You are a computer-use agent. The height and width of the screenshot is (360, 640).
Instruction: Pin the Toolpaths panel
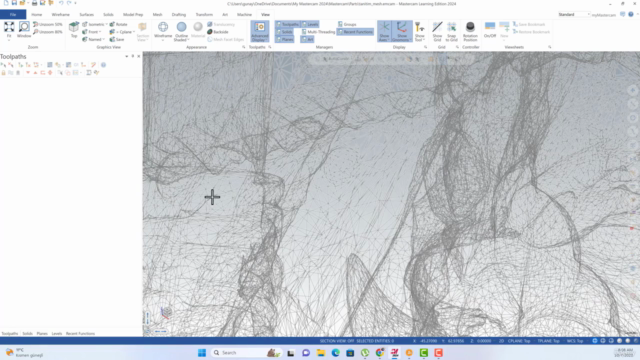(x=133, y=56)
